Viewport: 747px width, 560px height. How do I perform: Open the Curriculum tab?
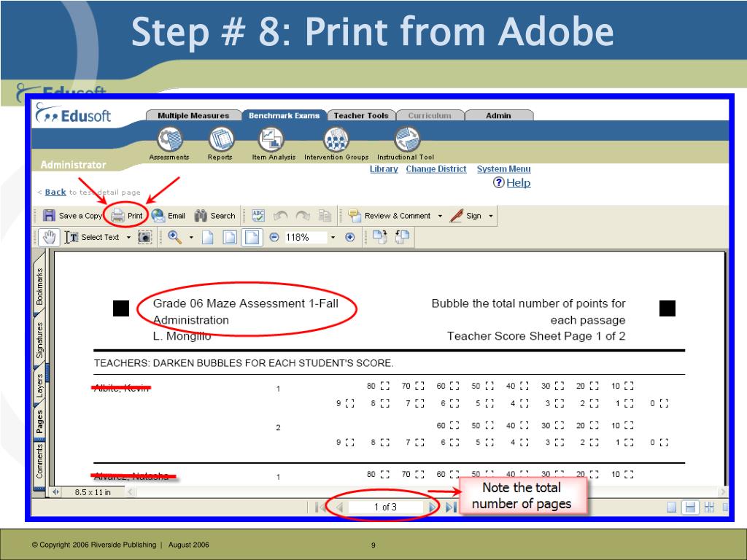(429, 115)
